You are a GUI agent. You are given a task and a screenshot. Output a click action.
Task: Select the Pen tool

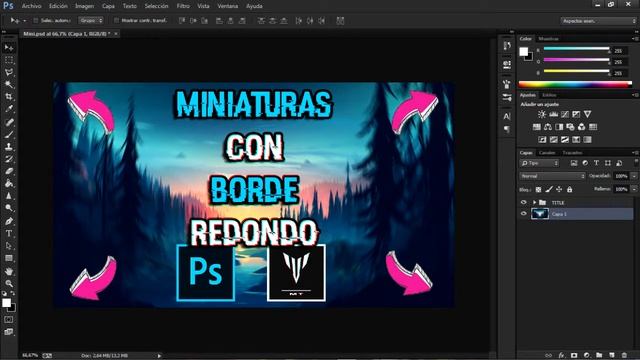[x=9, y=221]
